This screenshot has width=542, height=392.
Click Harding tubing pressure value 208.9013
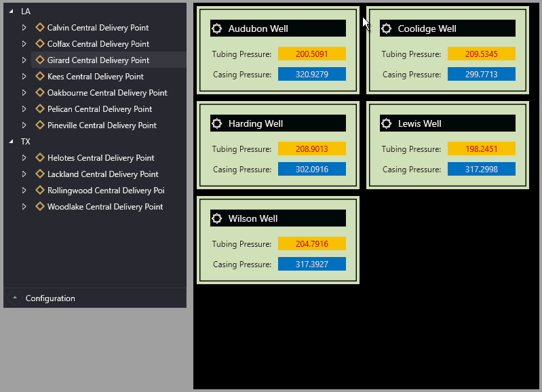tap(312, 149)
